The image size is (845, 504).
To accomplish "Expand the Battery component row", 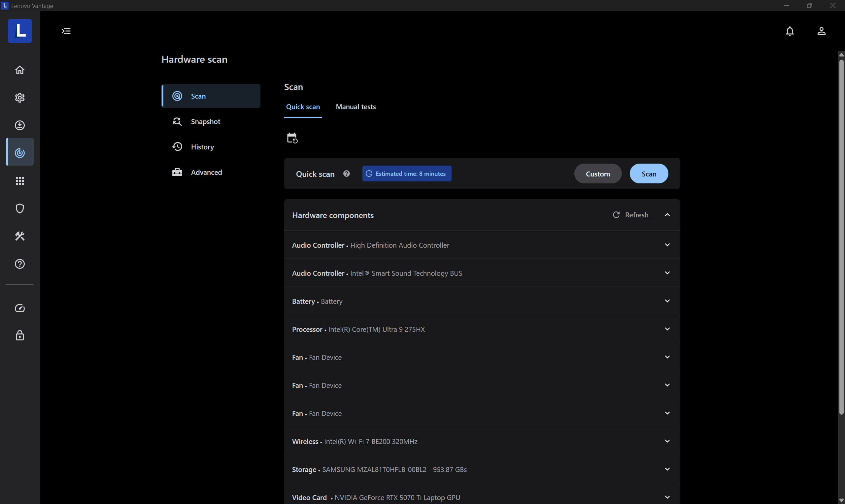I will (x=667, y=301).
